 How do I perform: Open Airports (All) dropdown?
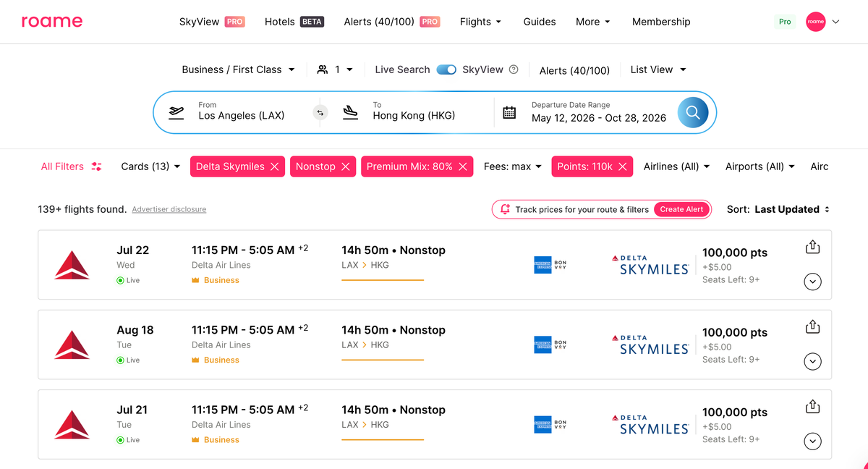(x=760, y=166)
